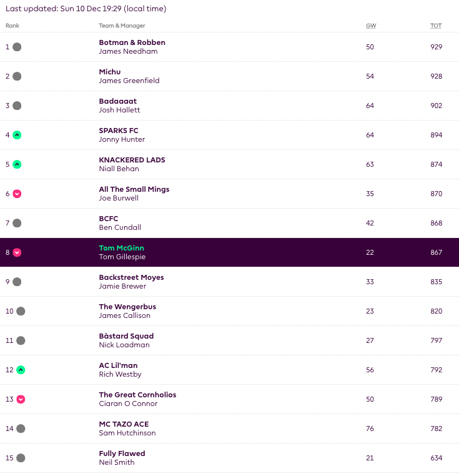459x476 pixels.
Task: Click the TOT column header
Action: (x=435, y=26)
